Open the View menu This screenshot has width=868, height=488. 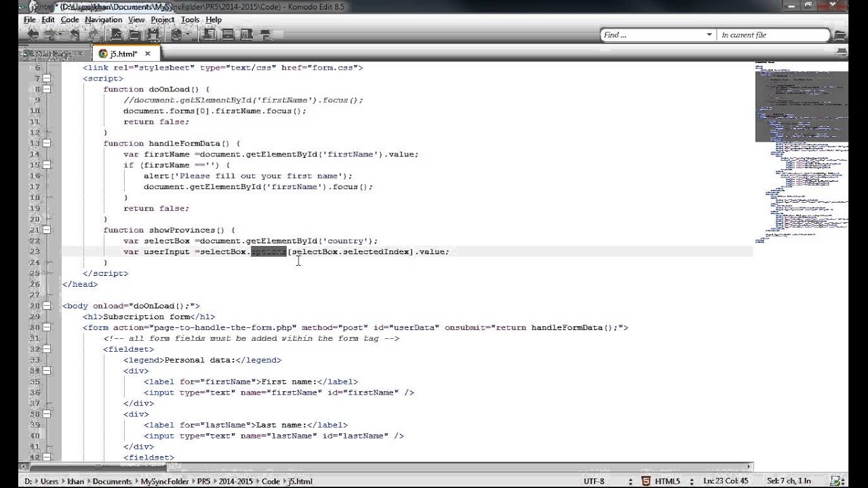pos(136,20)
